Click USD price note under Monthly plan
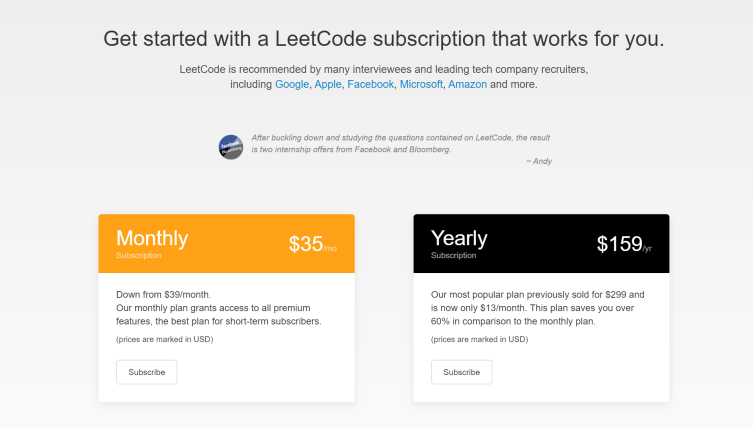 [x=164, y=339]
